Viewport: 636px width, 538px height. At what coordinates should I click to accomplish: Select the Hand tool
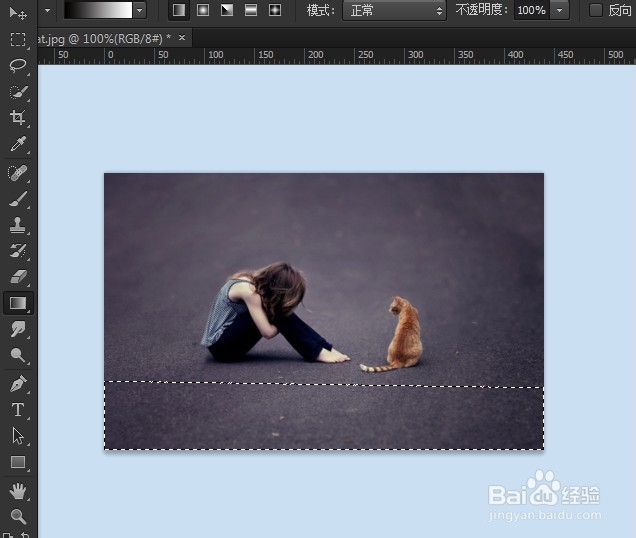pyautogui.click(x=18, y=491)
